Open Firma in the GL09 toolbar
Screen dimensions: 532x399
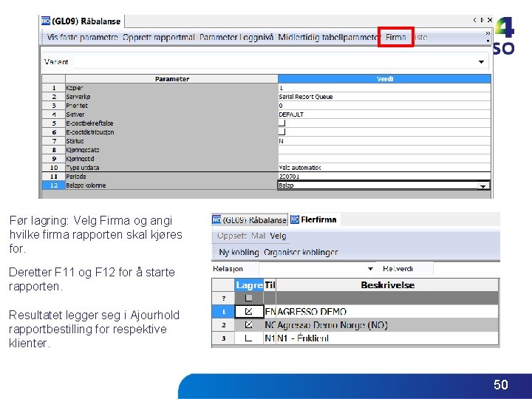tap(395, 37)
